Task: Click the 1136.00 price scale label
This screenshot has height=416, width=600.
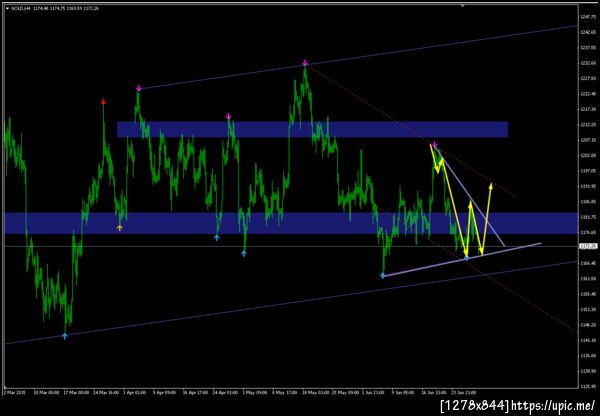Action: [x=588, y=356]
